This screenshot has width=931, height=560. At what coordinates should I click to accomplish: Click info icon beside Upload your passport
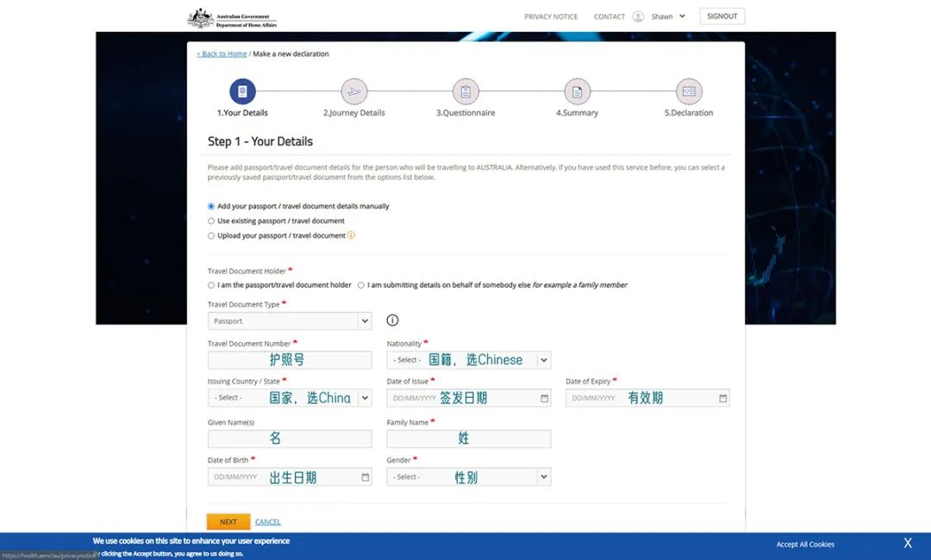click(x=351, y=235)
